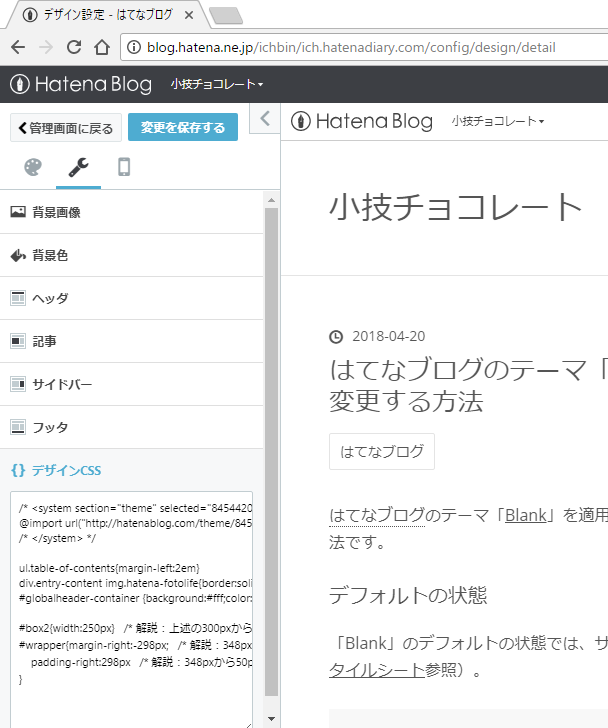Open the 小技チョコレート dropdown in preview

tap(498, 122)
